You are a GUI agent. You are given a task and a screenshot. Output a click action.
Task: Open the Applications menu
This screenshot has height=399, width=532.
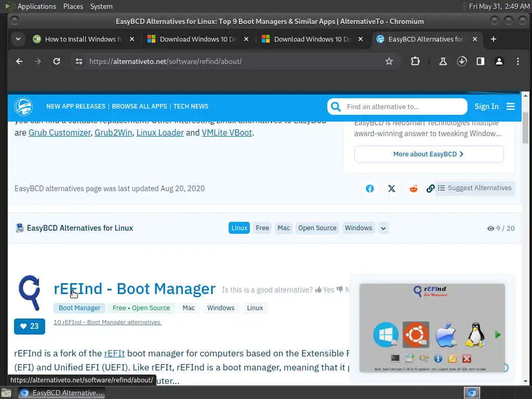(x=37, y=6)
